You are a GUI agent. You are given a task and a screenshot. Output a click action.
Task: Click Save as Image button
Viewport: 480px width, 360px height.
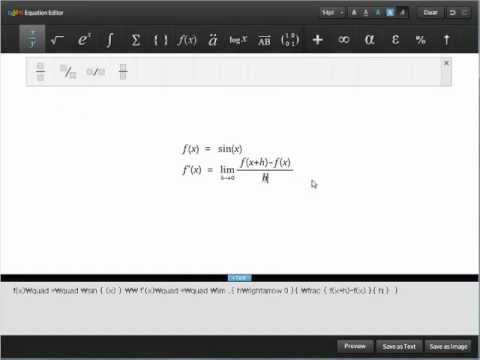click(x=448, y=347)
